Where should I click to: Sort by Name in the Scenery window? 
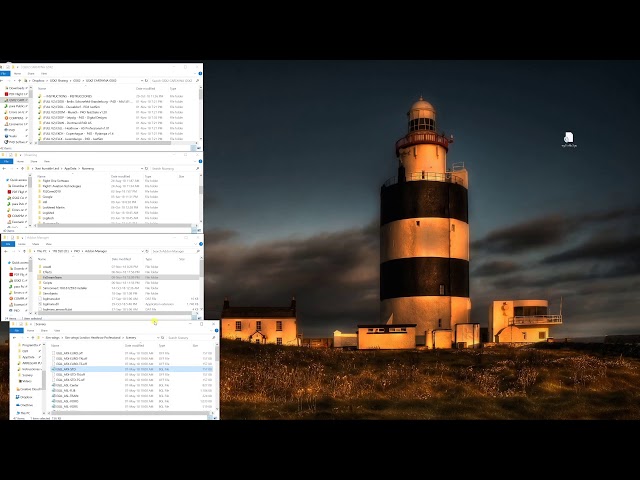(x=55, y=345)
